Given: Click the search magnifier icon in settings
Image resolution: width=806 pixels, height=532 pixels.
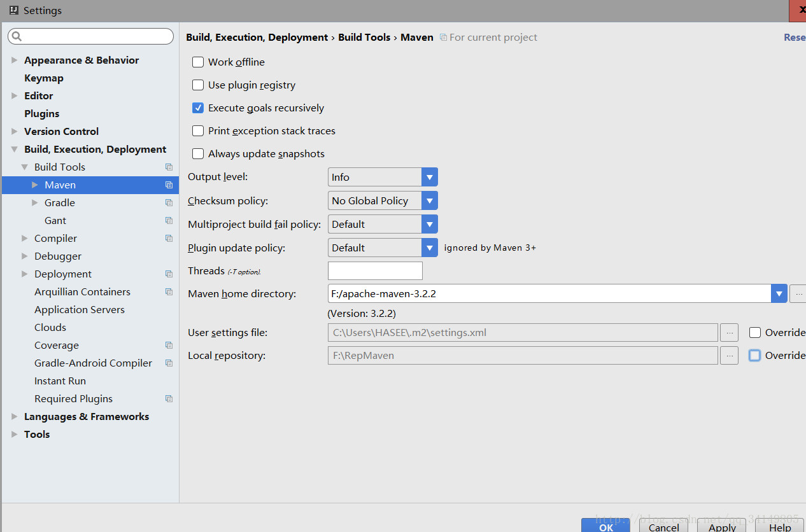Looking at the screenshot, I should 17,36.
